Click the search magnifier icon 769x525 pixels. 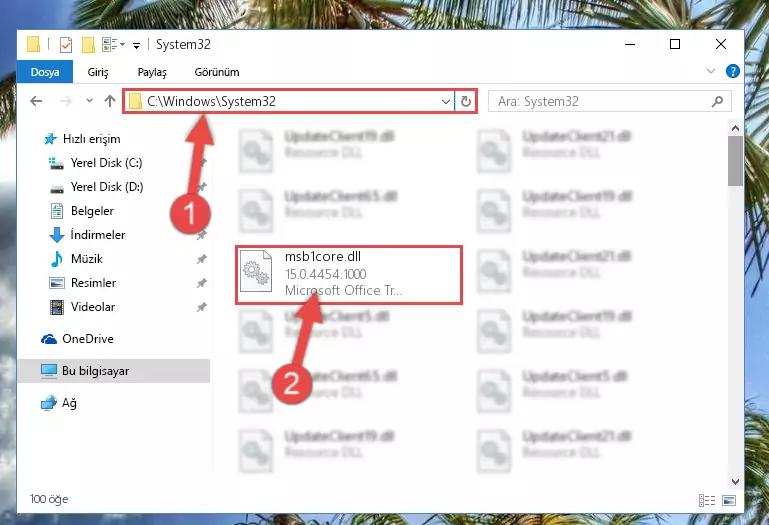pos(717,102)
